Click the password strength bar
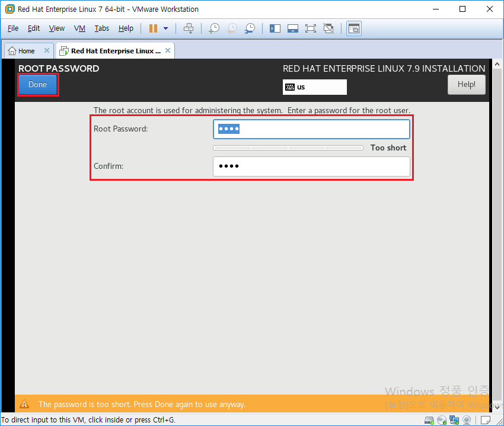This screenshot has height=426, width=504. [x=288, y=148]
